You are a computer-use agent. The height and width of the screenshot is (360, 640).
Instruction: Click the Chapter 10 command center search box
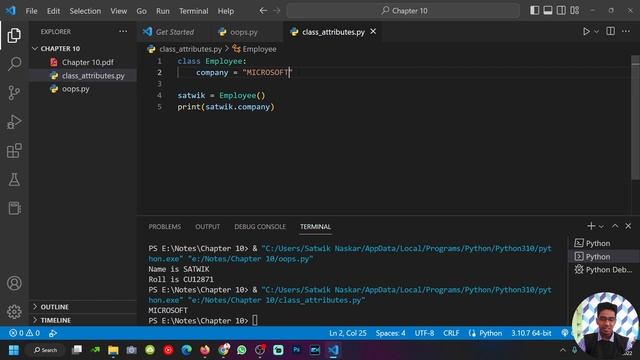click(x=403, y=11)
